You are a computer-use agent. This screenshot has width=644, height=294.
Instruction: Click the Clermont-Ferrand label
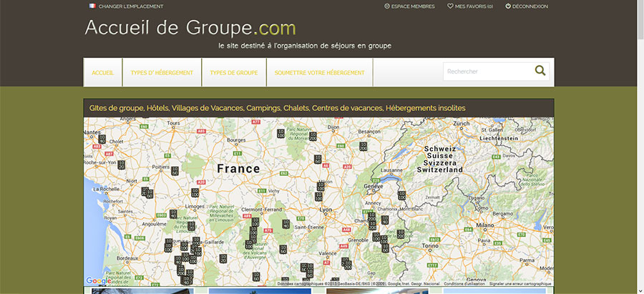coord(261,209)
